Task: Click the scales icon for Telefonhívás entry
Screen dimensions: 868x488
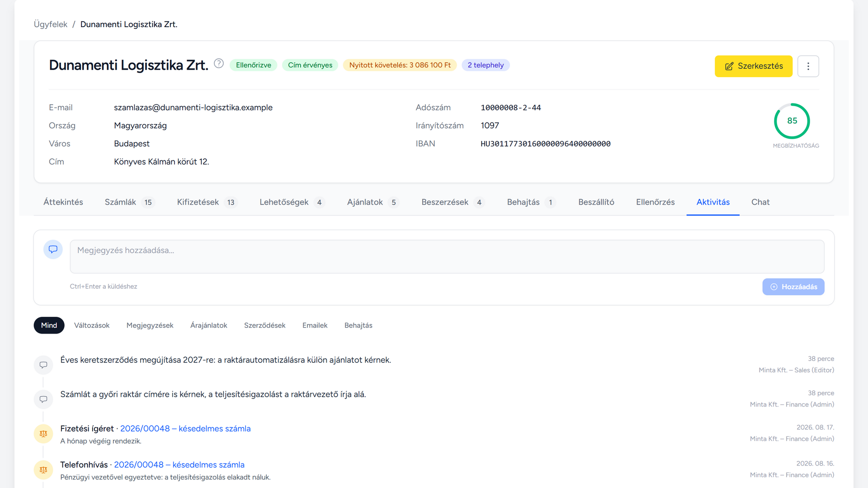Action: tap(43, 470)
